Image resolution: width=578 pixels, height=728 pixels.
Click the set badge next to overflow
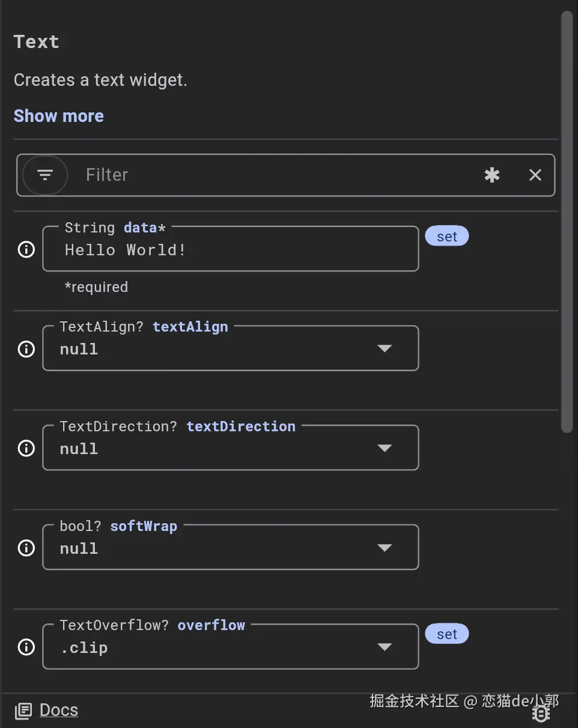[x=446, y=634]
